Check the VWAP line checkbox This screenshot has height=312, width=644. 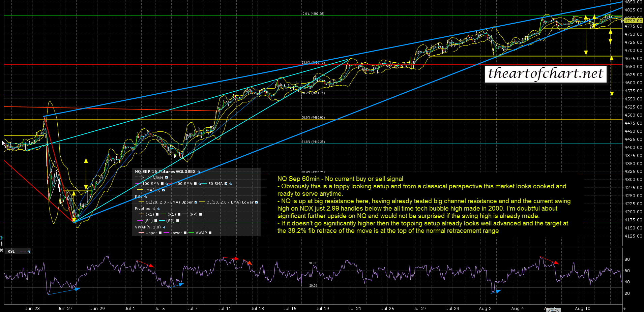tap(210, 233)
